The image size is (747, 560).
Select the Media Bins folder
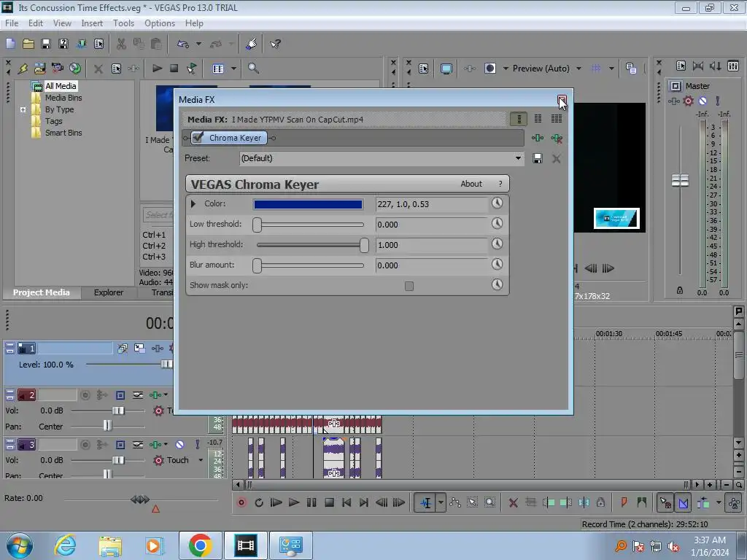[63, 98]
